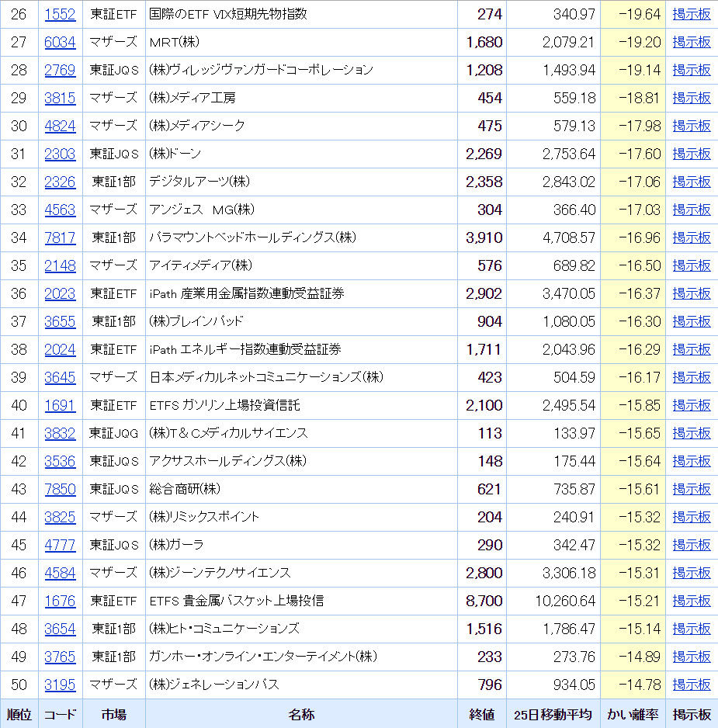
Task: Select closing price 8,700 cell
Action: (x=484, y=601)
